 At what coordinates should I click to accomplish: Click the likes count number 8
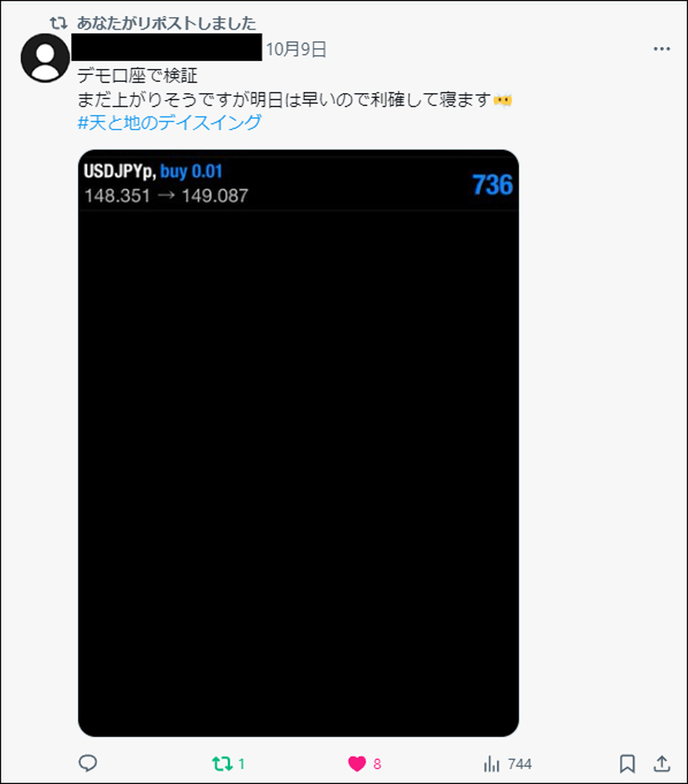click(377, 764)
